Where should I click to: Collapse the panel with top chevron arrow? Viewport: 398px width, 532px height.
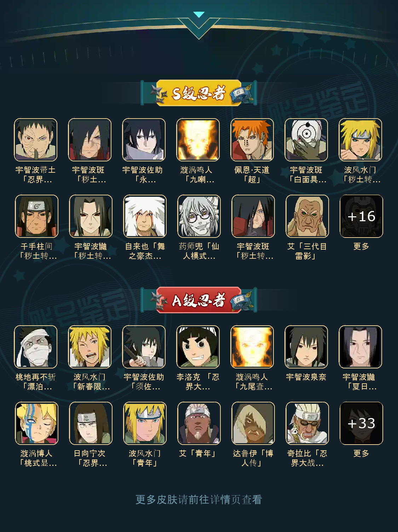pos(199,15)
